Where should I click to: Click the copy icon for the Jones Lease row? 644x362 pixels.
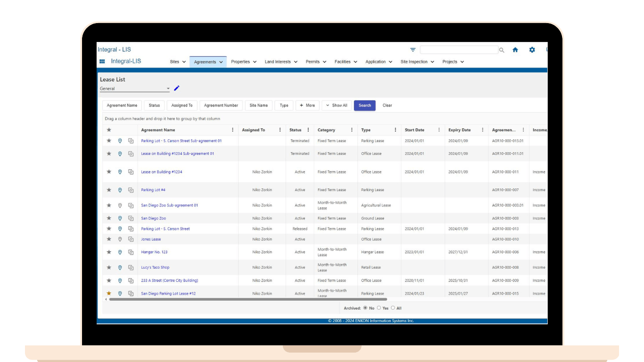[131, 239]
